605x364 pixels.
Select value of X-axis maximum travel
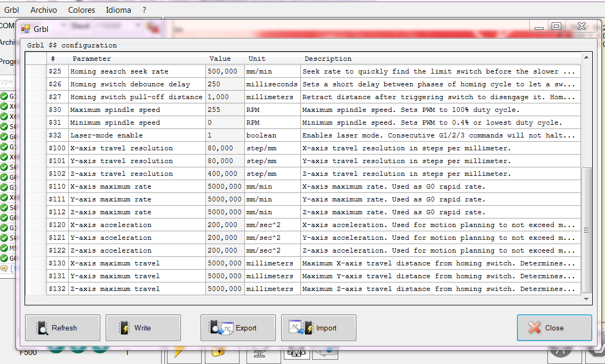[x=225, y=263]
